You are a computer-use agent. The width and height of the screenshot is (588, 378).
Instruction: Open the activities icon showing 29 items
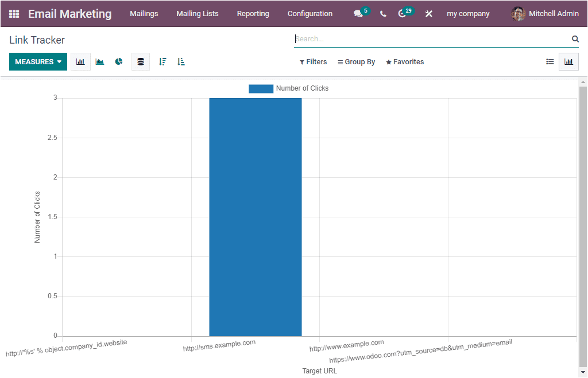coord(403,13)
